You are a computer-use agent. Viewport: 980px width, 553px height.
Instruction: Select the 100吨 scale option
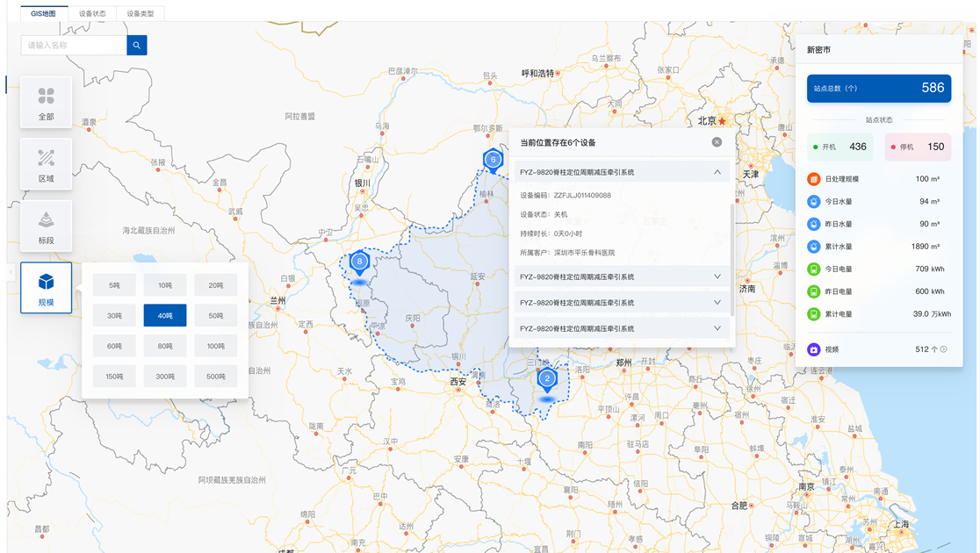(x=215, y=346)
